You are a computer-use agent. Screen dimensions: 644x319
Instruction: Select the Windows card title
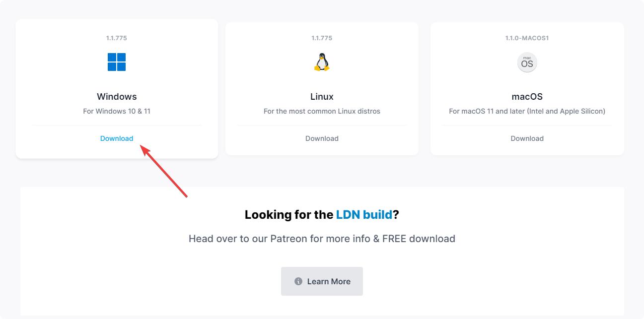click(117, 96)
